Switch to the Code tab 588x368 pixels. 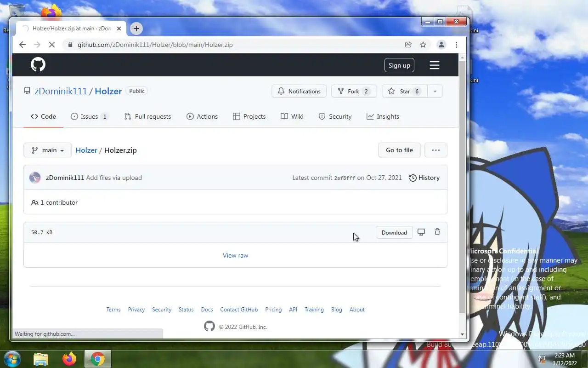(x=43, y=116)
